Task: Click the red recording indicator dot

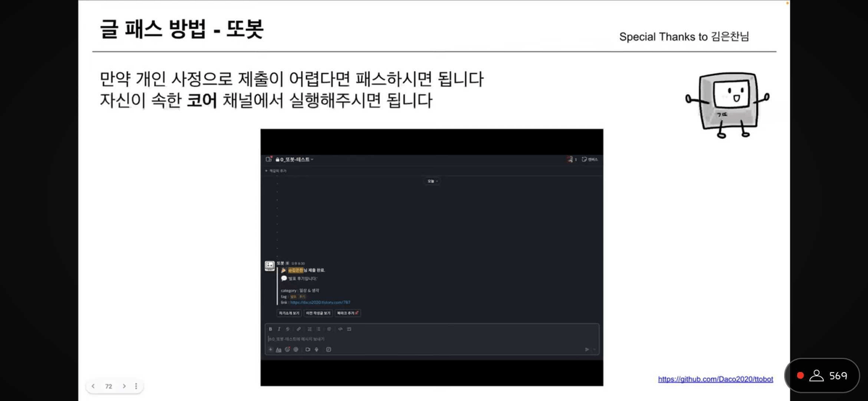Action: [800, 376]
